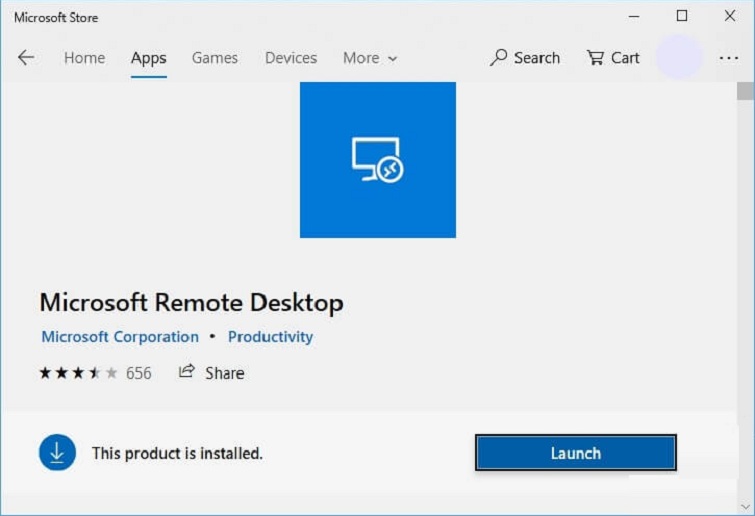Click the Remote Desktop app tile image
Screen dimensions: 755x516
378,159
